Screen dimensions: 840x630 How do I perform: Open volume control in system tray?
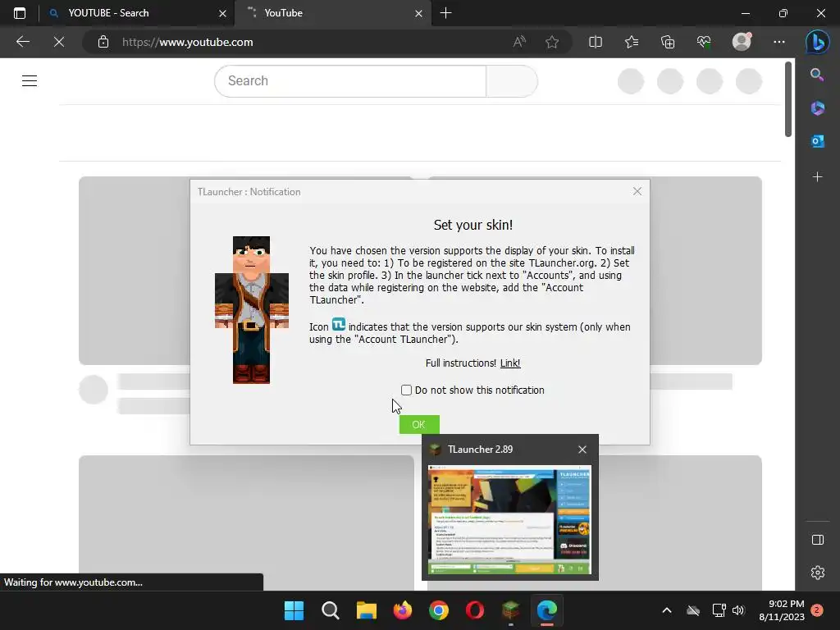pos(738,610)
